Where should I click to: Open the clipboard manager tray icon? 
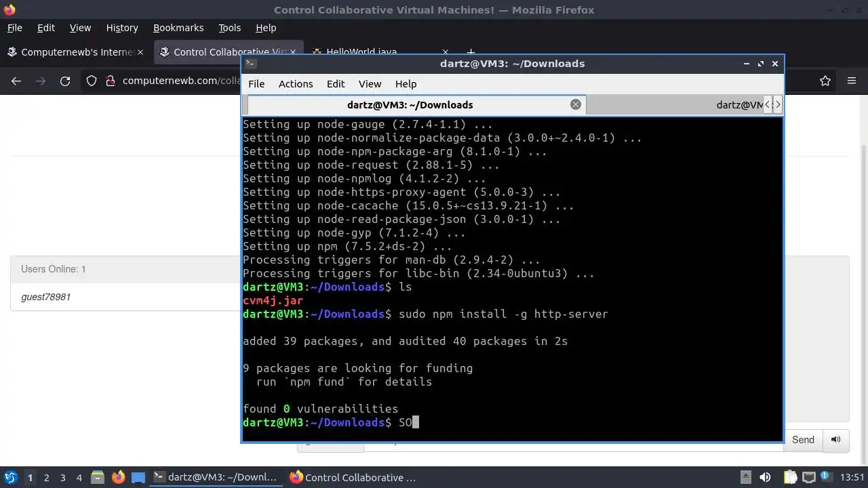[x=789, y=477]
